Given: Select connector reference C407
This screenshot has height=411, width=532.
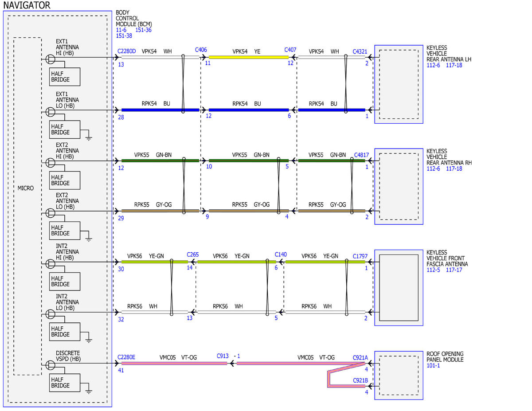Looking at the screenshot, I should 290,50.
